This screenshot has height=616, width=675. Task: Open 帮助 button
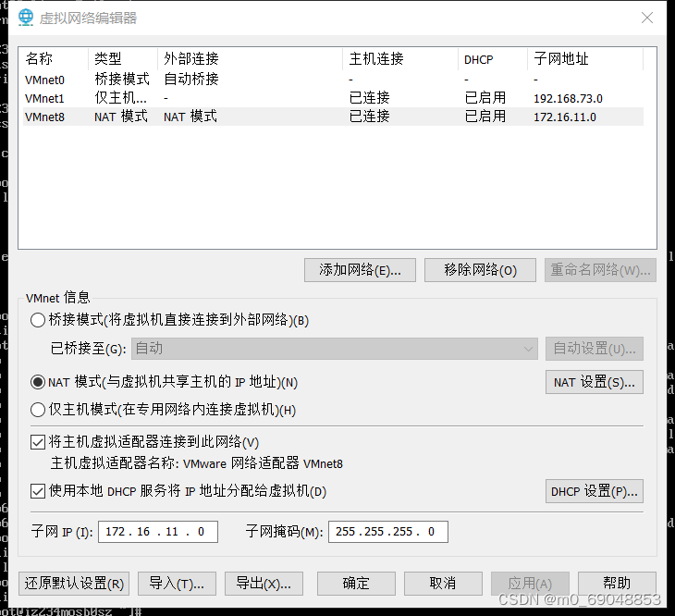[617, 584]
